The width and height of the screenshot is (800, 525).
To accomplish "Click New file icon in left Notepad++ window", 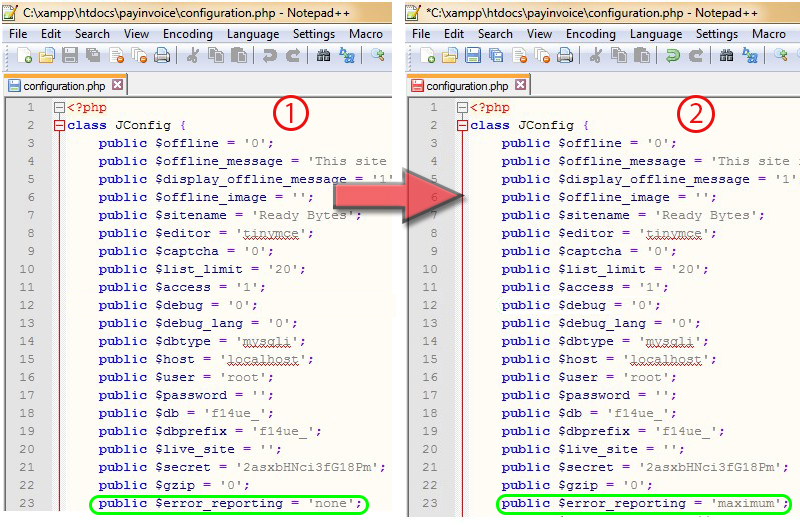I will click(x=24, y=55).
